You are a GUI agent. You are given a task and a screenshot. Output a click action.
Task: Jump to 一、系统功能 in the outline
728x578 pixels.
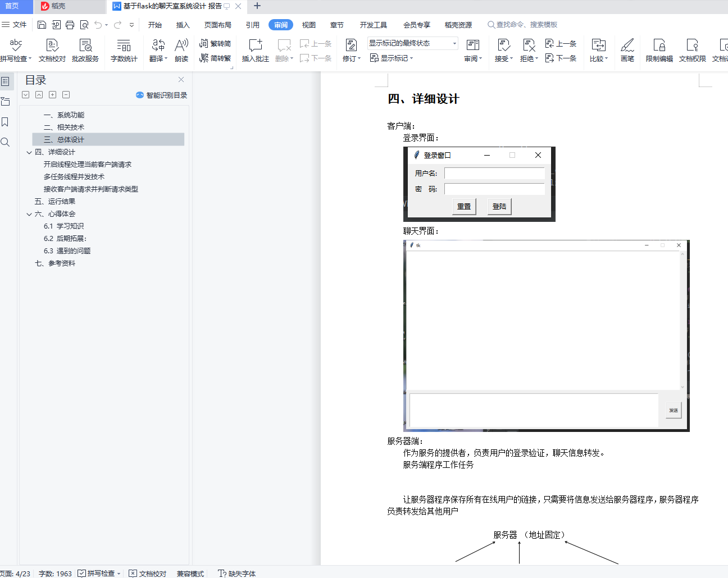[x=64, y=115]
